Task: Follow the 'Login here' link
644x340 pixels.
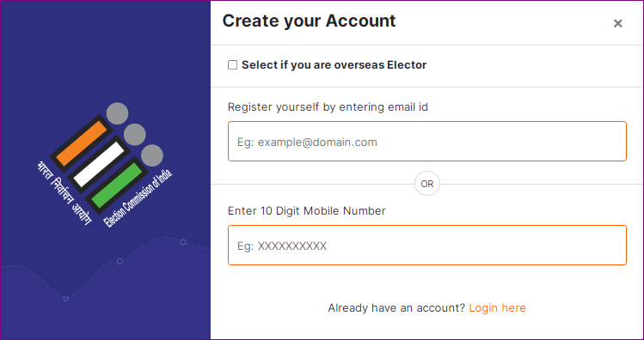Action: (x=497, y=308)
